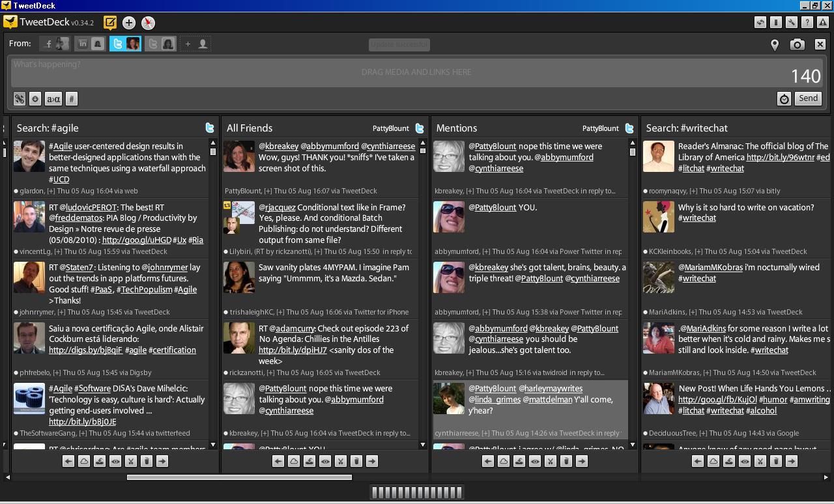This screenshot has height=504, width=834.
Task: Deselect the highlighted blue Twitter account
Action: [125, 44]
